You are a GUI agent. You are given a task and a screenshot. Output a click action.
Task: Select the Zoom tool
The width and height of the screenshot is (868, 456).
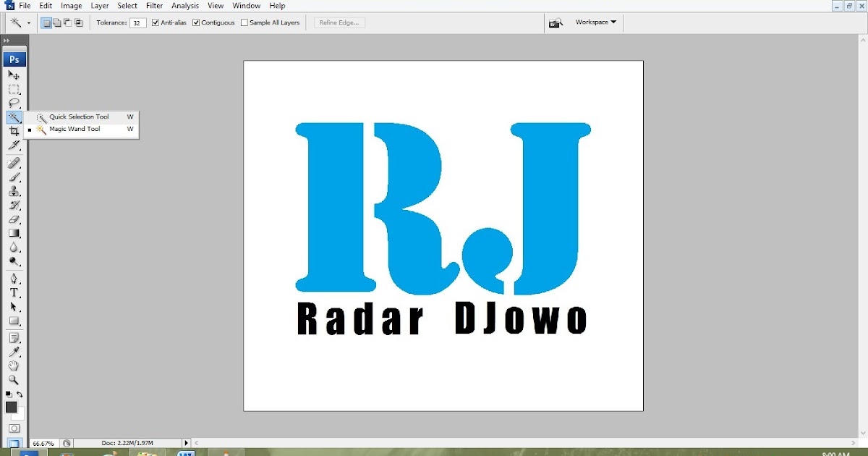pyautogui.click(x=14, y=381)
